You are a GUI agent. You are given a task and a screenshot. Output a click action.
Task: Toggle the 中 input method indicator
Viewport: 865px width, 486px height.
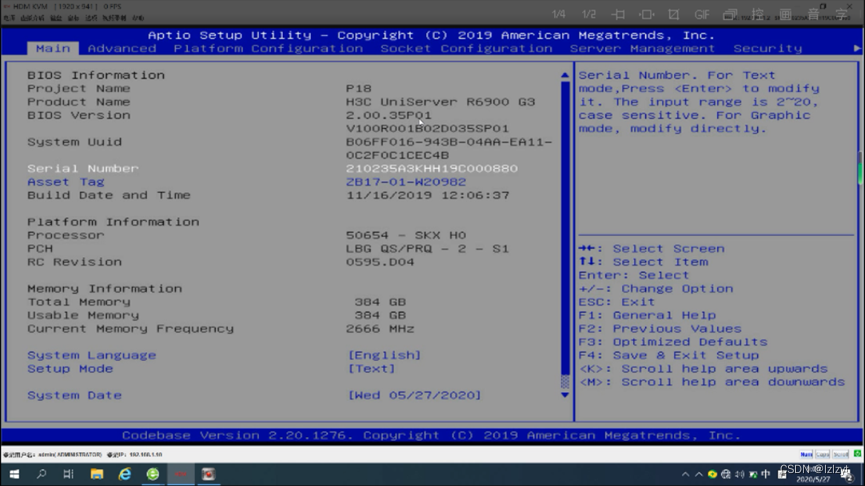765,474
